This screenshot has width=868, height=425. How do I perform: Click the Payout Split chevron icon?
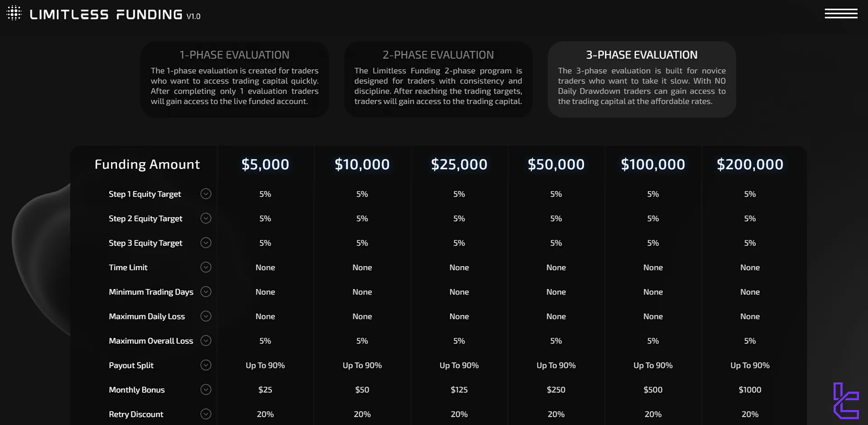206,365
